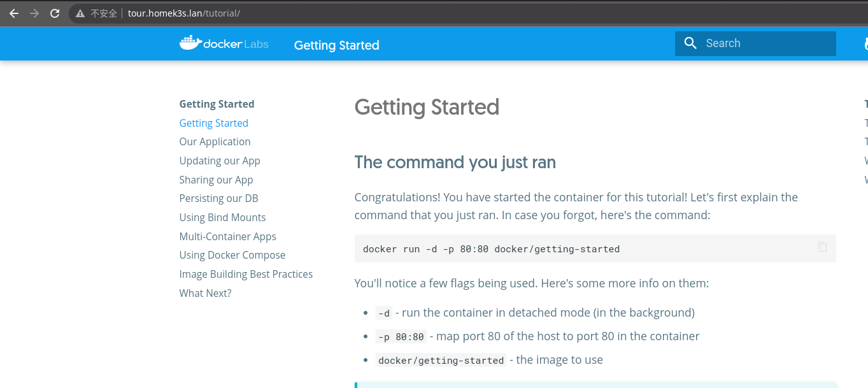The image size is (868, 388).
Task: Click the search magnifier icon
Action: click(x=690, y=43)
